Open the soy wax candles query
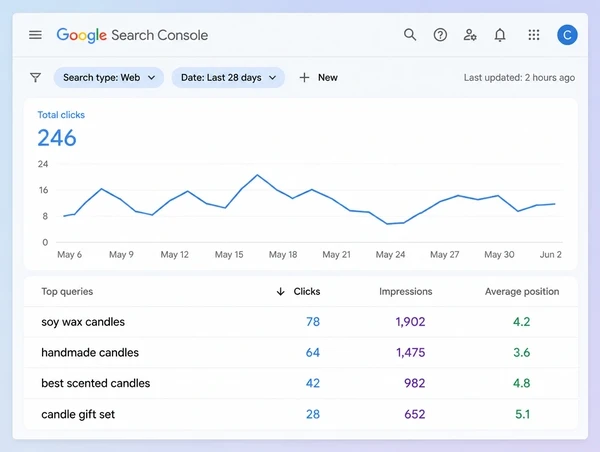This screenshot has height=452, width=600. (83, 322)
